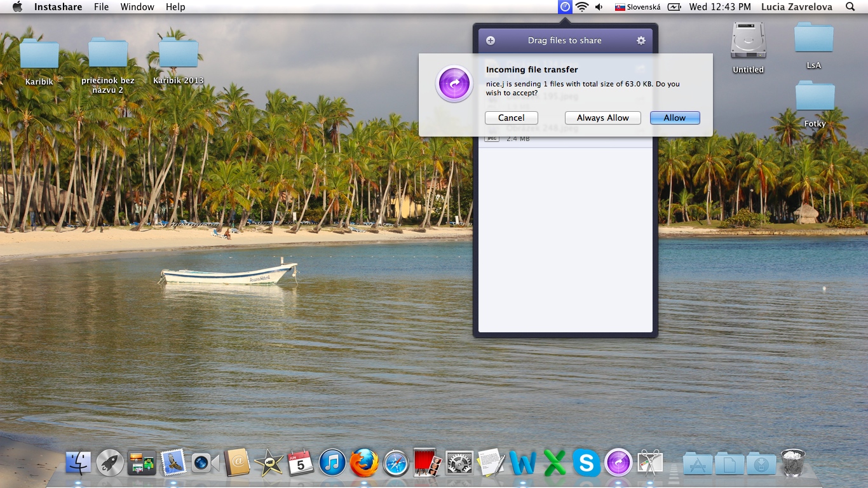
Task: Launch Safari from the Dock
Action: pyautogui.click(x=396, y=463)
